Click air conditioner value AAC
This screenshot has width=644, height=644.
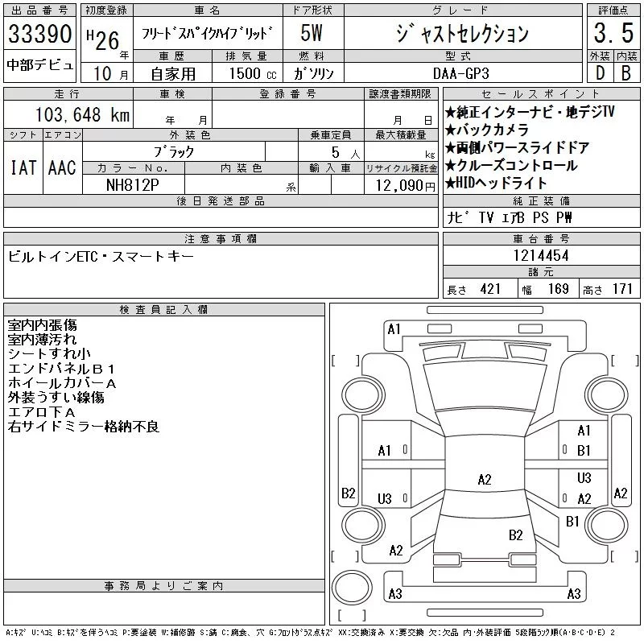click(62, 167)
